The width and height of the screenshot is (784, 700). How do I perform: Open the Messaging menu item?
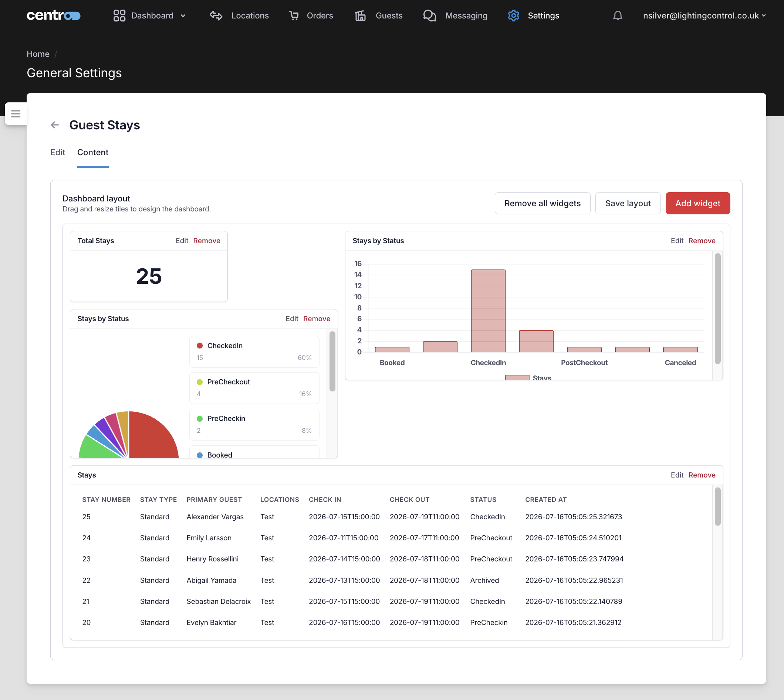click(x=466, y=16)
